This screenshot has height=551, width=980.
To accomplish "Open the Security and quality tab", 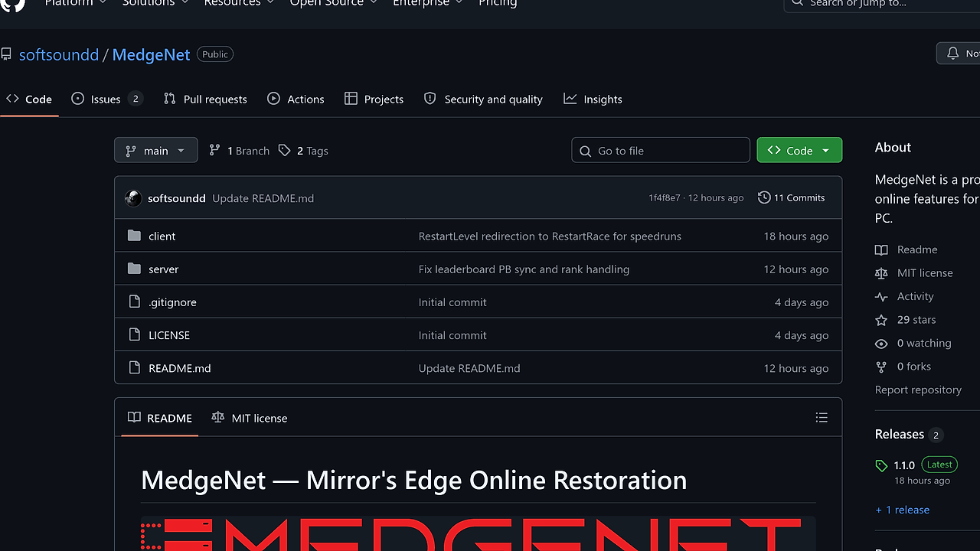I will click(x=483, y=99).
